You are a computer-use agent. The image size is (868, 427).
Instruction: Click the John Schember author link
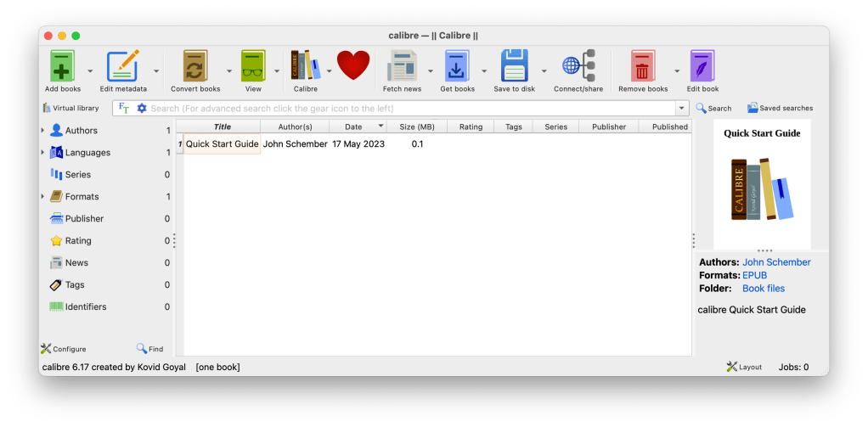point(776,262)
